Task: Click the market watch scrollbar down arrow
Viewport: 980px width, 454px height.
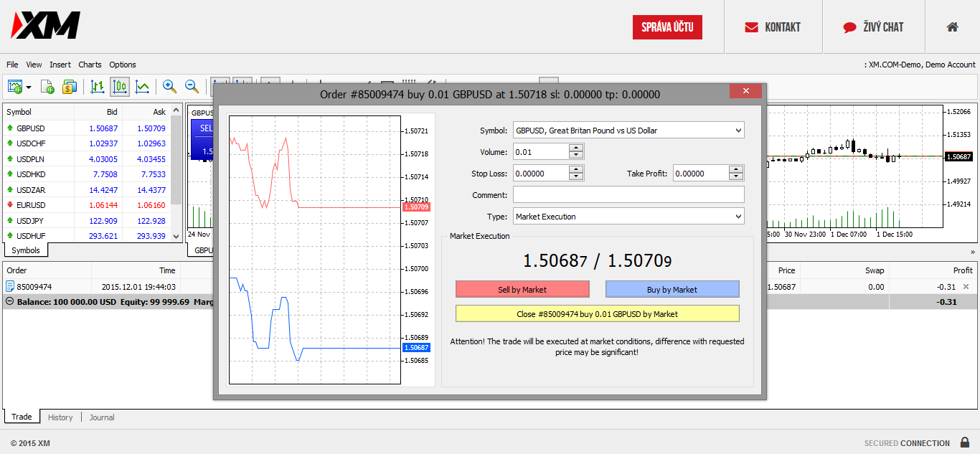Action: click(176, 236)
